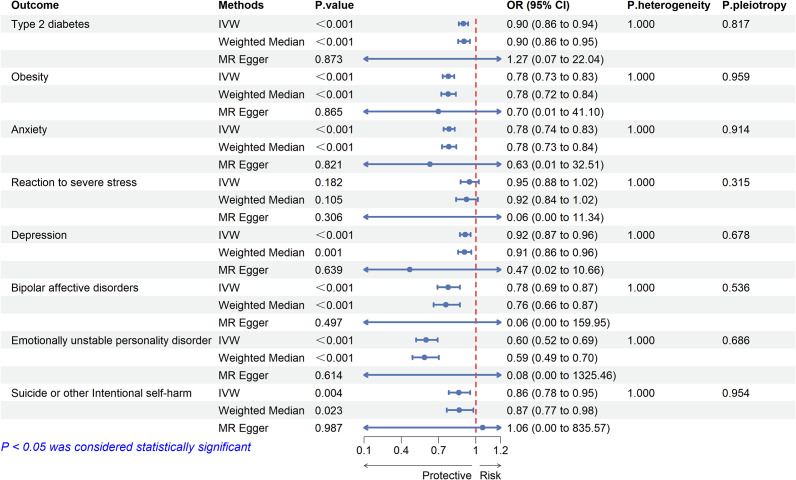Click the Depression outcome label

39,235
